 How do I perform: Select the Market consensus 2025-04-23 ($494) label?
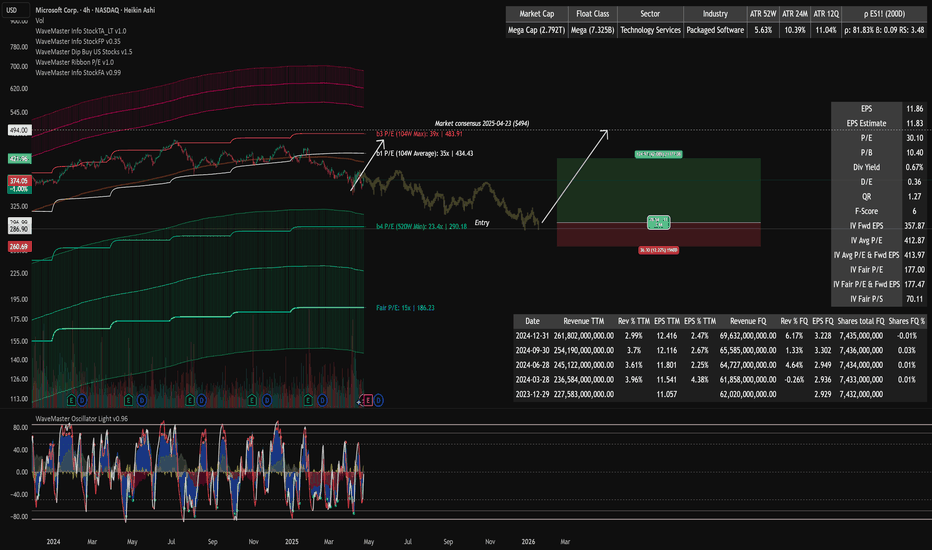(x=481, y=124)
